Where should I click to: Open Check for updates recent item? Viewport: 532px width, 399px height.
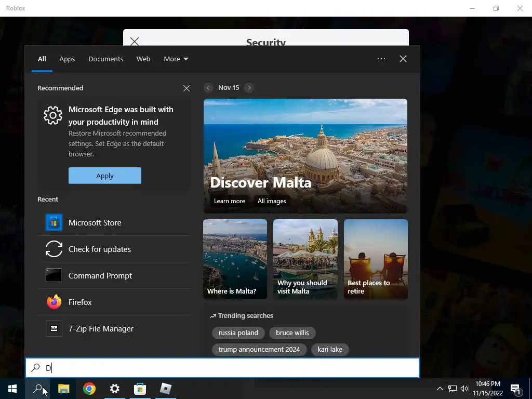click(x=114, y=249)
